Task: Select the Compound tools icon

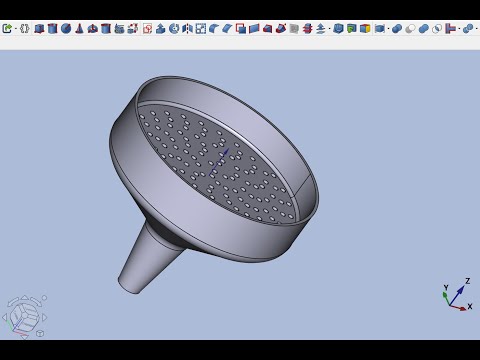Action: pos(380,29)
